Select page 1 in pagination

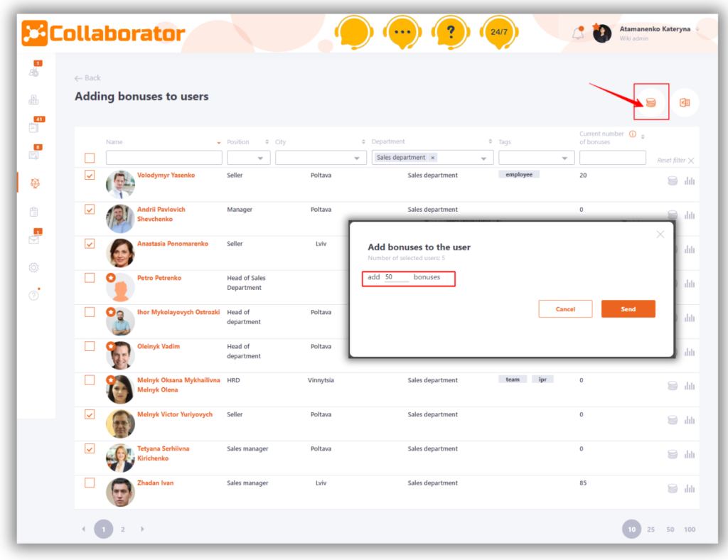(x=104, y=529)
